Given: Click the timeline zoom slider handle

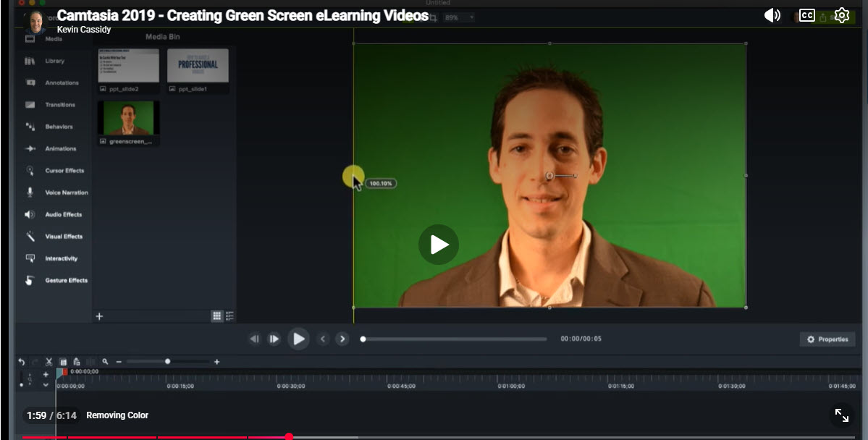Looking at the screenshot, I should coord(168,362).
